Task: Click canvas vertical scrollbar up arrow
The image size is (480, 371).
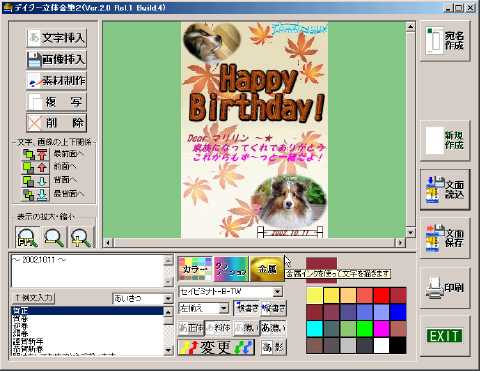Action: (x=410, y=26)
